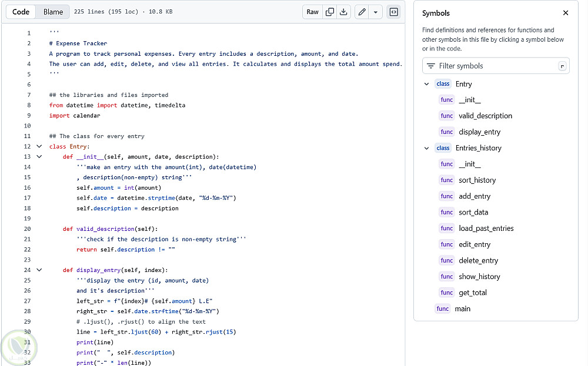Open more edit options dropdown
Screen dimensions: 588x366
click(376, 12)
